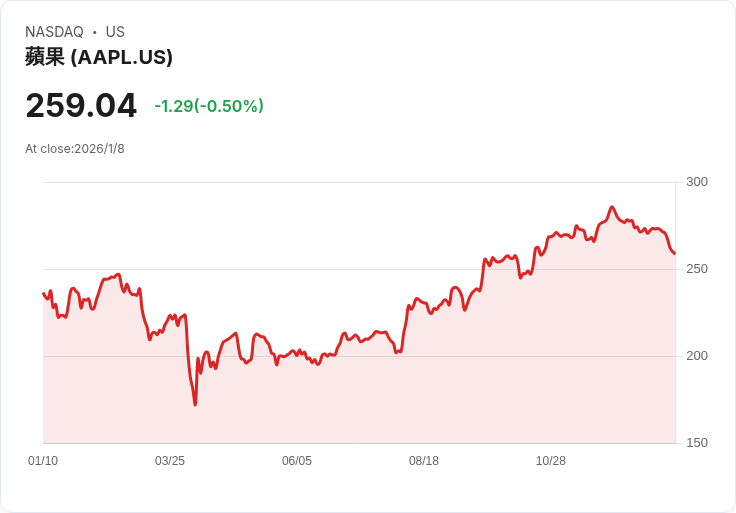Click the 08/18 x-axis date label
736x513 pixels.
pos(424,461)
